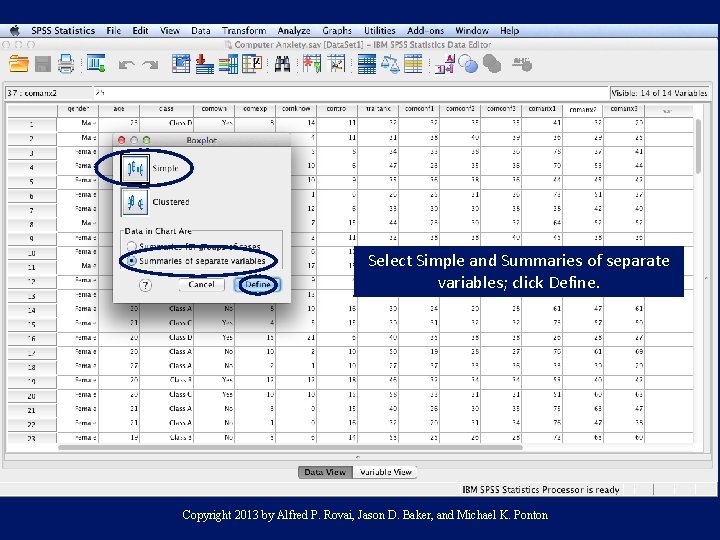Open the View menu
Image resolution: width=720 pixels, height=540 pixels.
(169, 31)
